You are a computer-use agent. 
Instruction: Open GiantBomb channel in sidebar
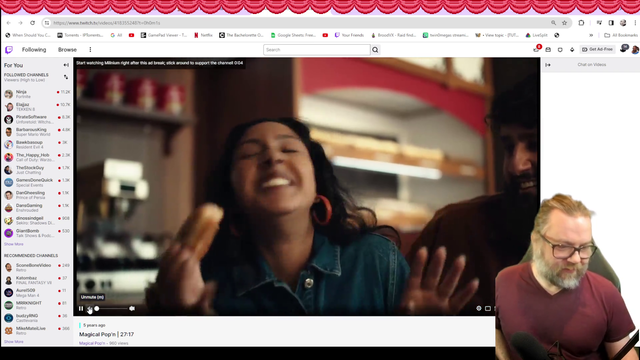37,233
